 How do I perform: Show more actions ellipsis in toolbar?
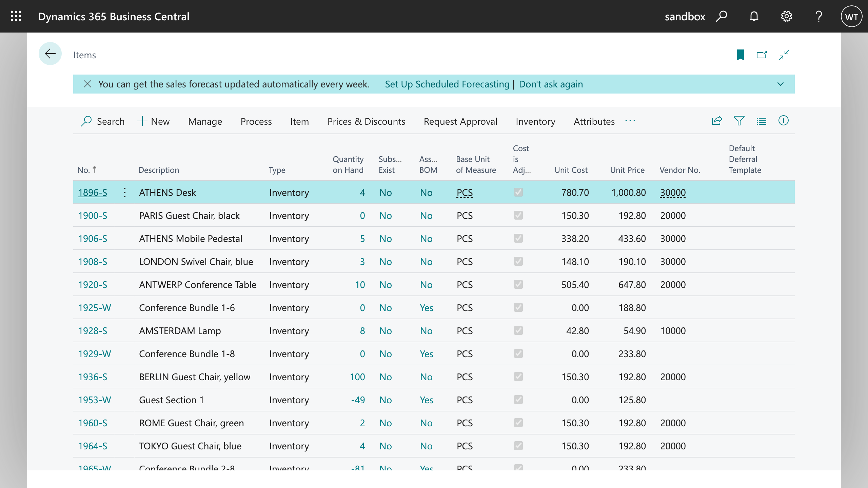(630, 121)
